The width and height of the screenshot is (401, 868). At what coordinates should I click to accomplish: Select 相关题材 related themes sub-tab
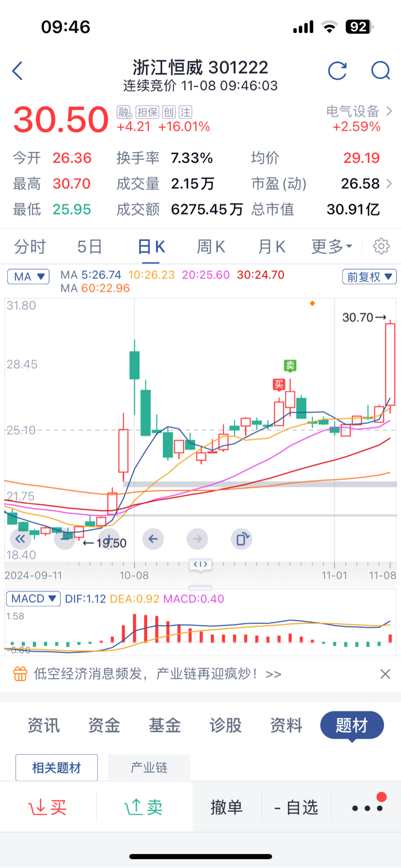56,767
